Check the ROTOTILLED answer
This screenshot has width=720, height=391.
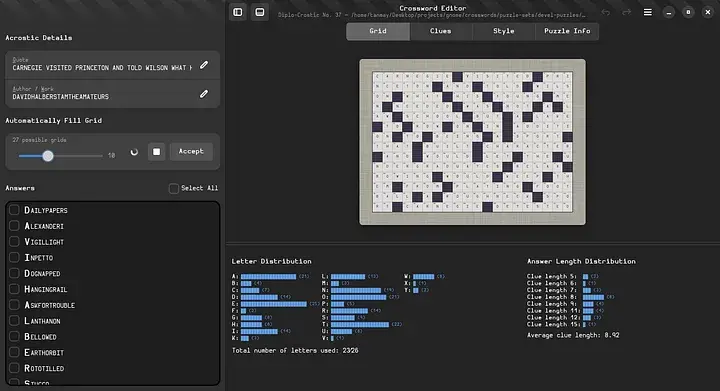[x=14, y=368]
